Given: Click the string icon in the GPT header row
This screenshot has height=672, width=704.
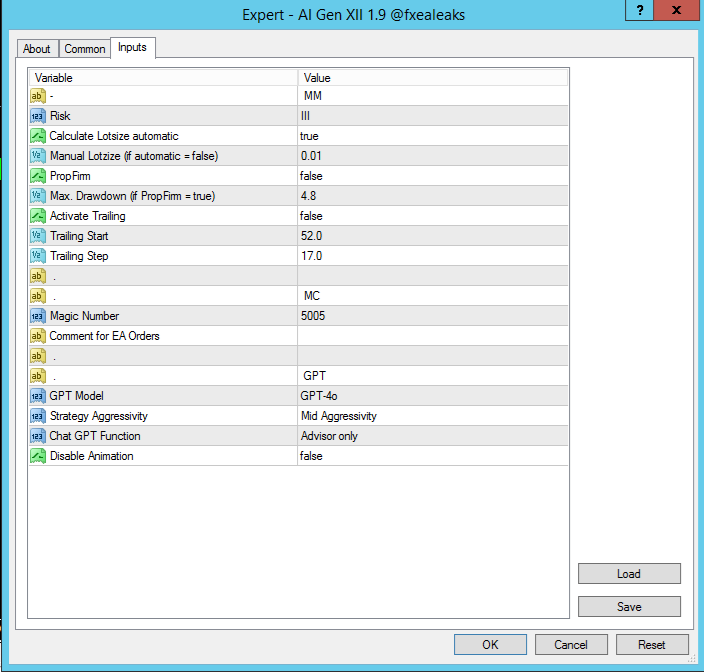Looking at the screenshot, I should 38,376.
